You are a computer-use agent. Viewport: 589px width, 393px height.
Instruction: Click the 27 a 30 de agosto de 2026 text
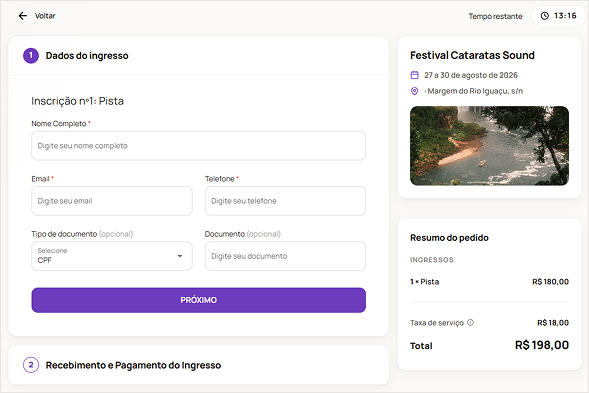click(x=471, y=75)
